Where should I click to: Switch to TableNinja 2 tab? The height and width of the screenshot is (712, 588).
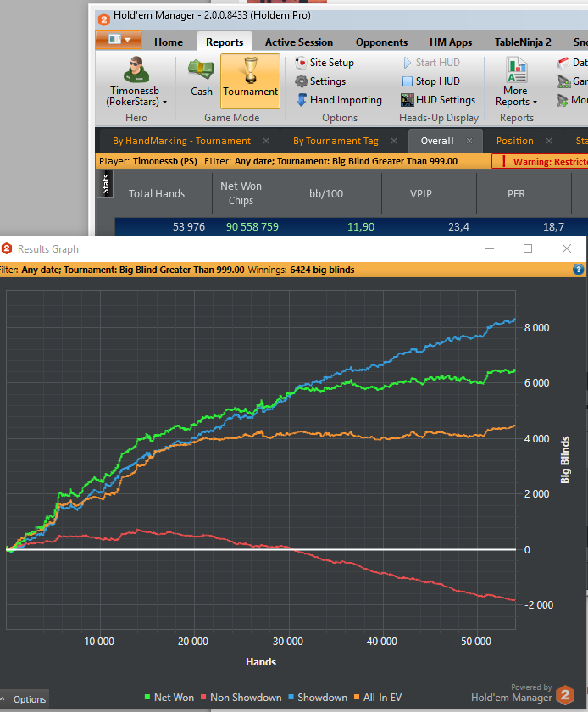click(x=523, y=42)
